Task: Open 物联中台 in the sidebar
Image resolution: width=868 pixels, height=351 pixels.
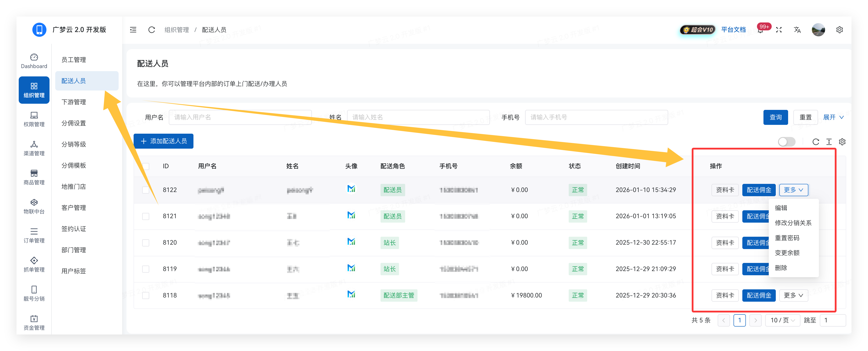Action: (x=34, y=206)
